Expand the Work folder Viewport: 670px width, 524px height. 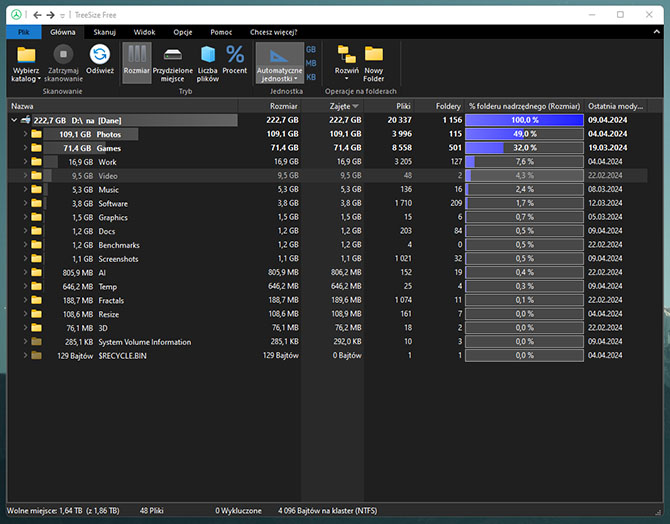(x=25, y=162)
